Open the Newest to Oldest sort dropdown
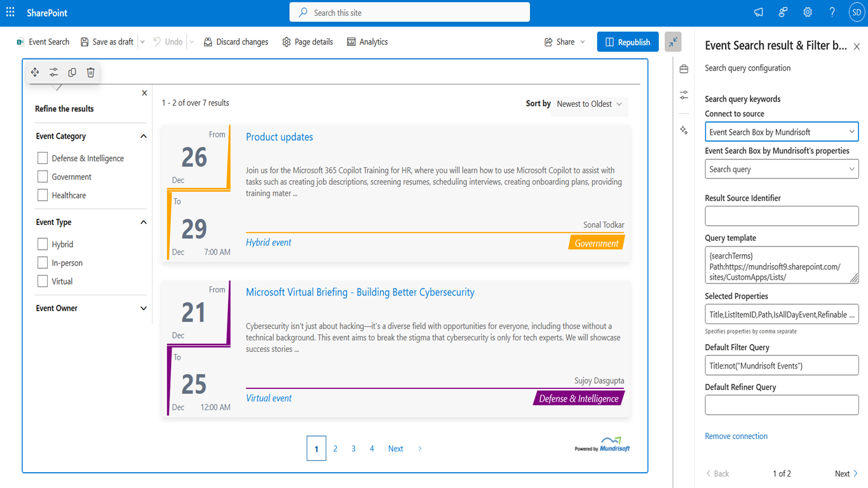The image size is (868, 488). coord(590,104)
